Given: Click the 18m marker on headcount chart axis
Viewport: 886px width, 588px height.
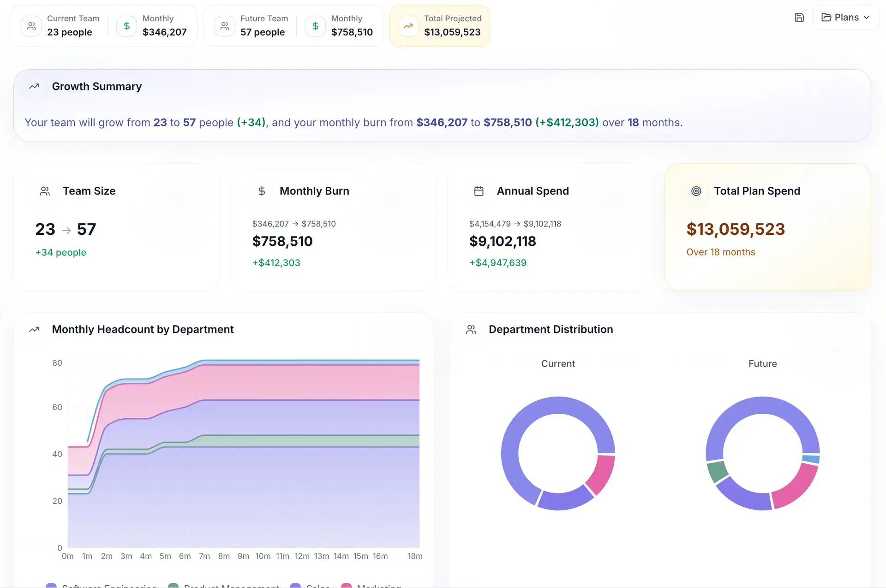Looking at the screenshot, I should [415, 556].
